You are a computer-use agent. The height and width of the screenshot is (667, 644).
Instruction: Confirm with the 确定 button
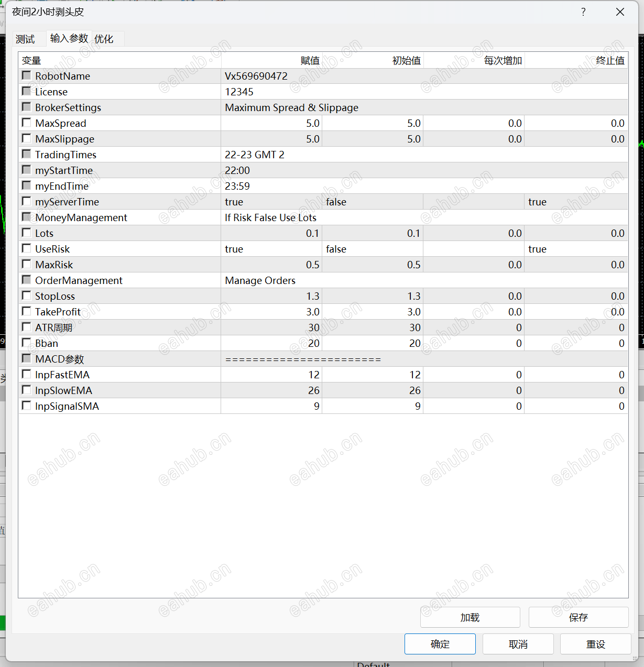pyautogui.click(x=440, y=644)
